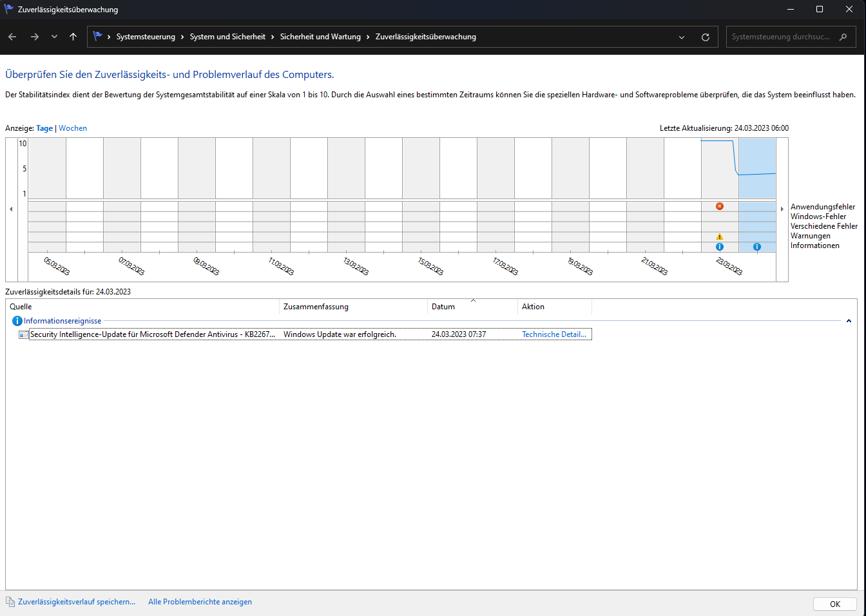Click the up-one-level arrow icon
Screen dimensions: 866x616
pos(73,37)
